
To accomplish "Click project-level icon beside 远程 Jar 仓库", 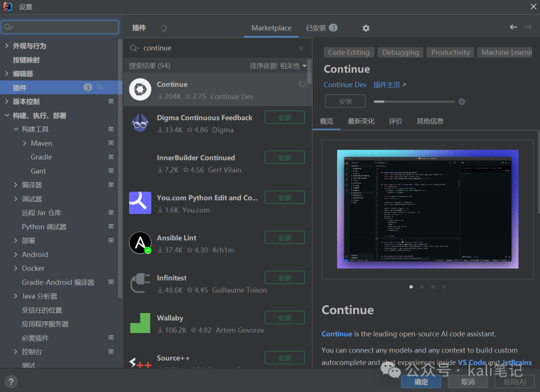I will (x=111, y=213).
